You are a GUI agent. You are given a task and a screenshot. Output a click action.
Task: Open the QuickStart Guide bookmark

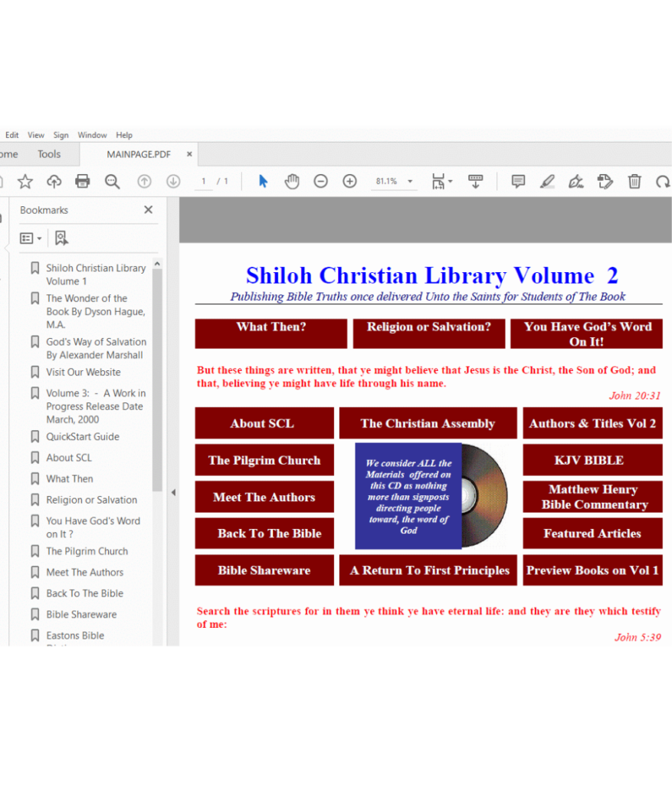point(82,437)
